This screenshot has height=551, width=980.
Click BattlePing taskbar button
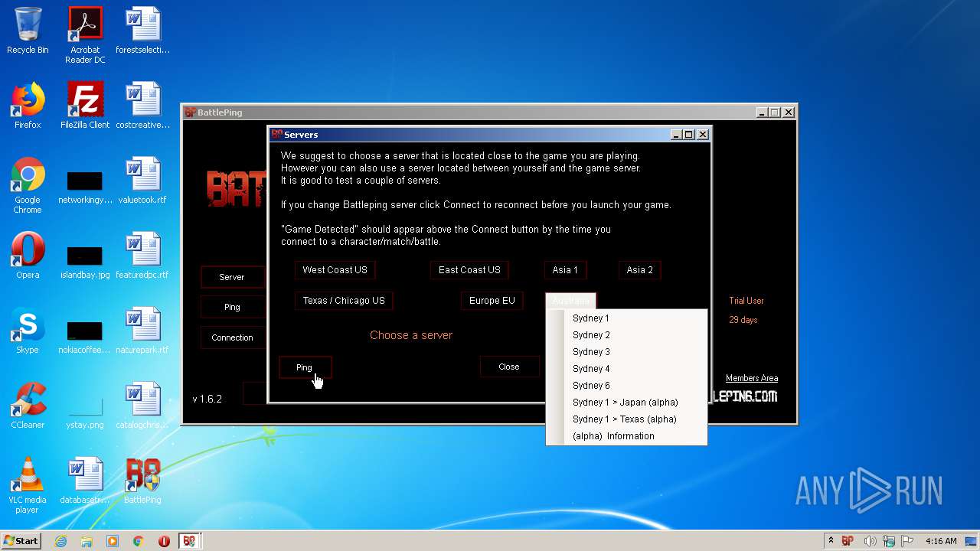click(189, 541)
